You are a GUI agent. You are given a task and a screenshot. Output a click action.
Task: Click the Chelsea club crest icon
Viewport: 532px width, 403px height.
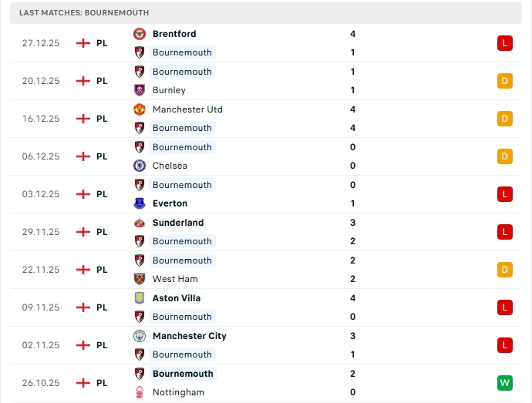point(140,166)
